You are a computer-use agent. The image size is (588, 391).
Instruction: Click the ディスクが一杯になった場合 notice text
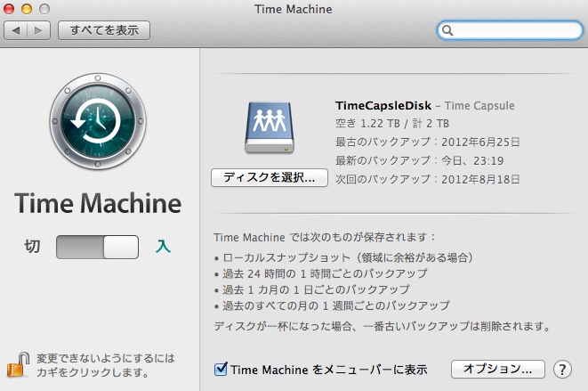[x=383, y=326]
